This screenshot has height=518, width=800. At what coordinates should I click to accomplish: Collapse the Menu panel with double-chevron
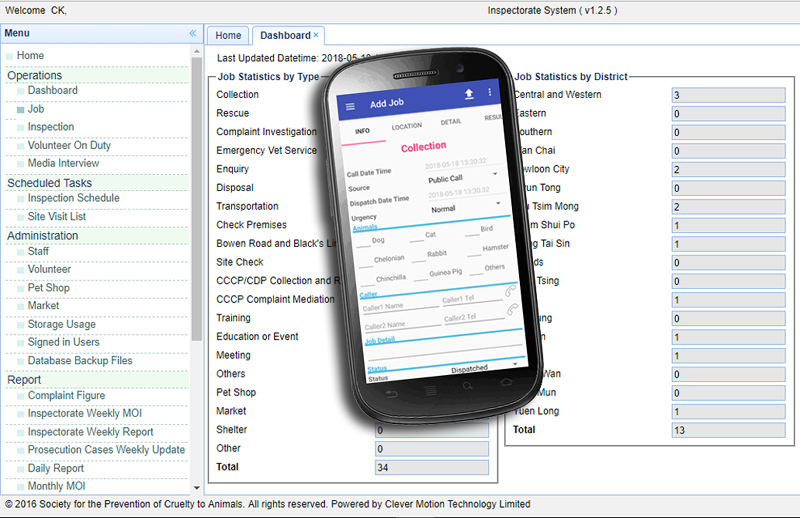[193, 33]
